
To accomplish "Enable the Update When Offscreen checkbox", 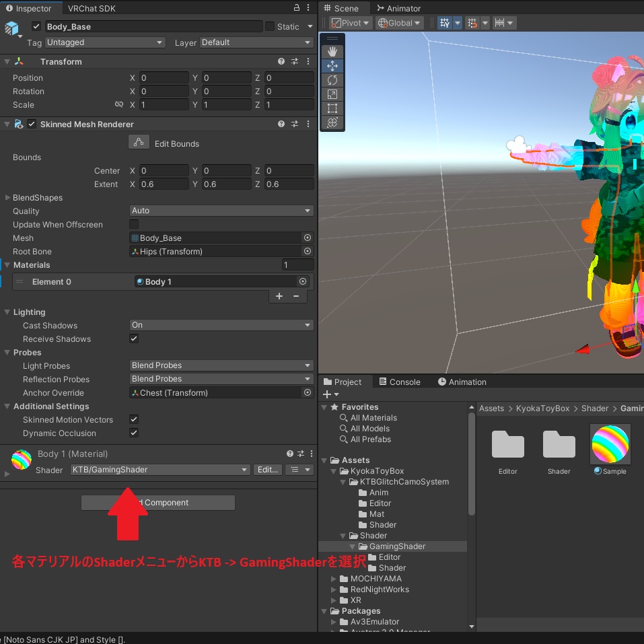I will [133, 224].
